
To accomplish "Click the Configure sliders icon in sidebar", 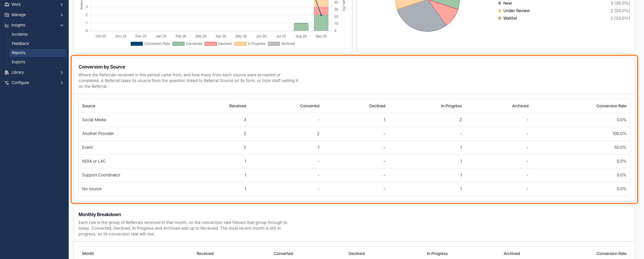I will 7,83.
